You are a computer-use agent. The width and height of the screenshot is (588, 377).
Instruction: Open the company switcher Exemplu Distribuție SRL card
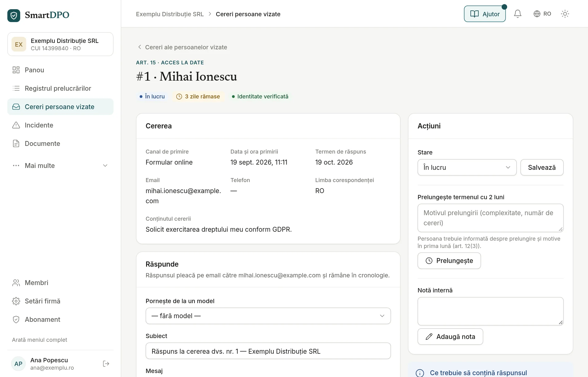click(x=60, y=44)
